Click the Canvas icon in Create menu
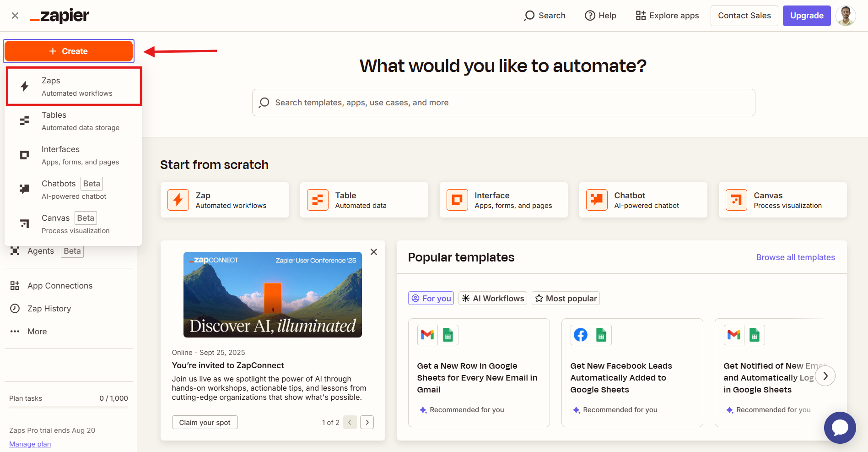Viewport: 868px width, 452px height. [x=25, y=223]
